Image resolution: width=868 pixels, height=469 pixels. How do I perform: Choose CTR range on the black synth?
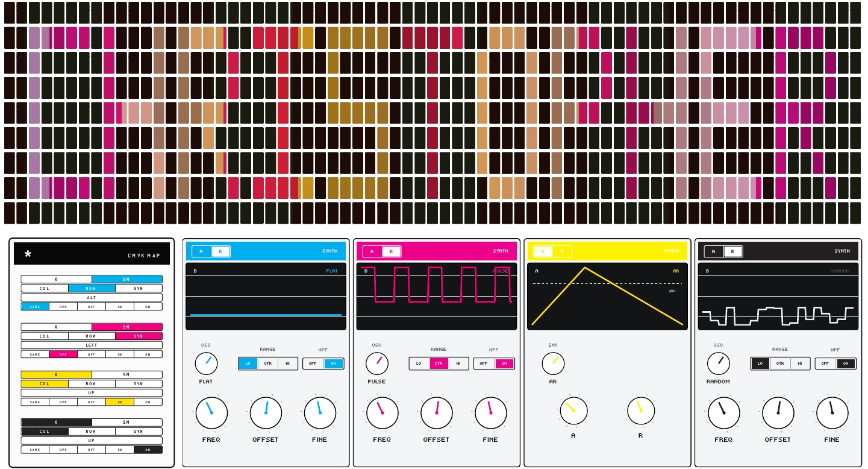780,364
